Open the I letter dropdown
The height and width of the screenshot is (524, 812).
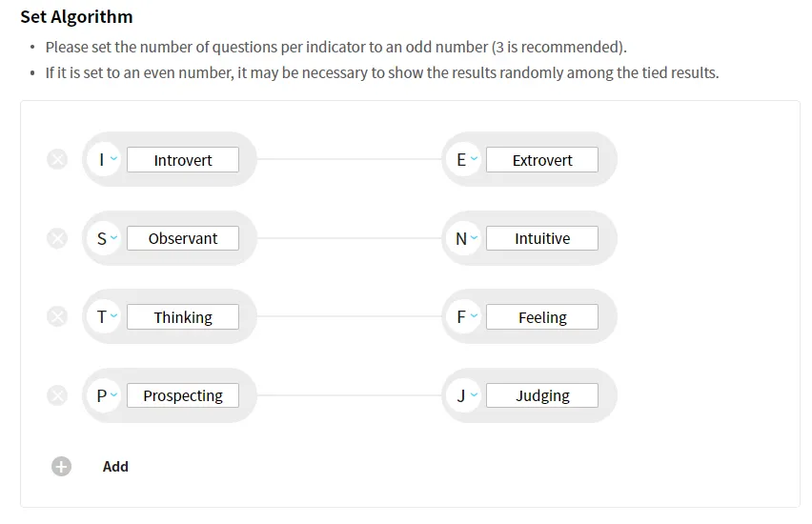(105, 159)
